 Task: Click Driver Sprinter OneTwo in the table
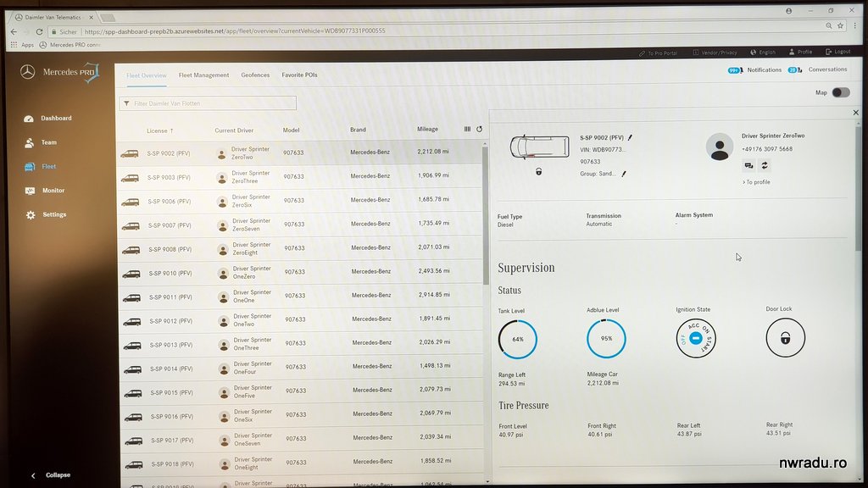pos(252,320)
